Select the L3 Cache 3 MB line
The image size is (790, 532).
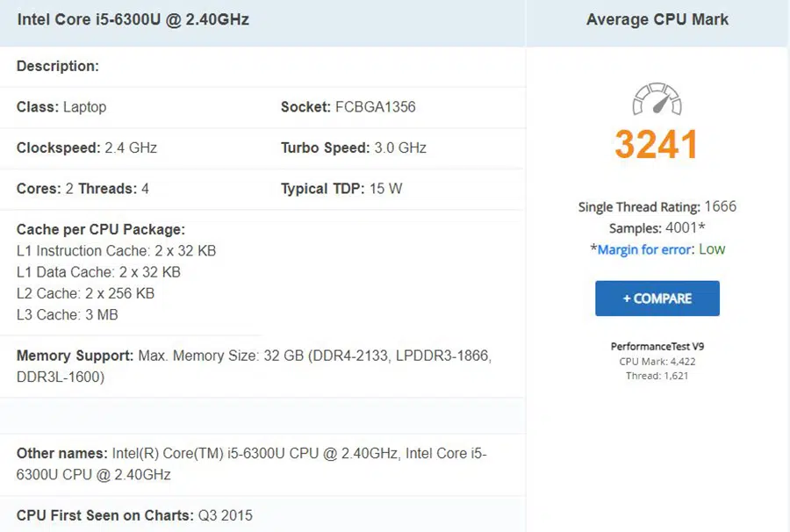67,314
